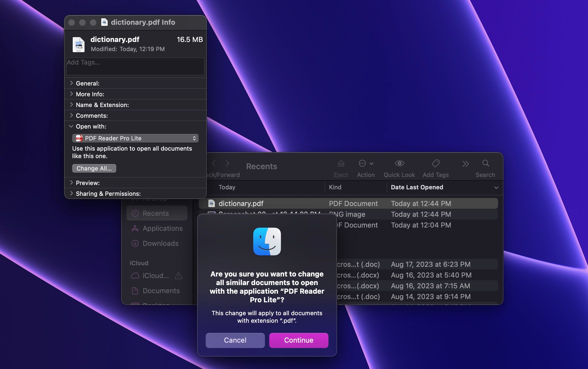Collapse the Open with section
This screenshot has width=588, height=369.
point(71,126)
